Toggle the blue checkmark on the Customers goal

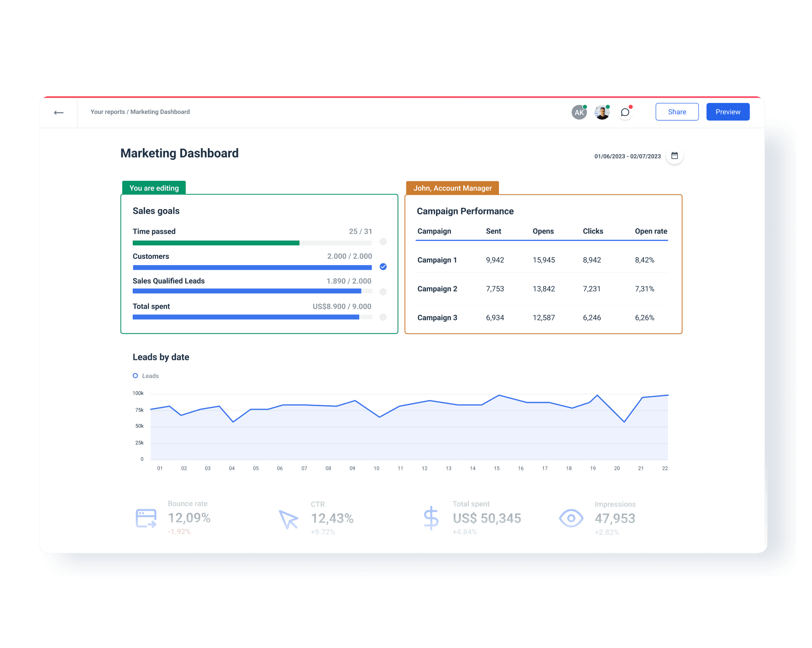pos(383,267)
